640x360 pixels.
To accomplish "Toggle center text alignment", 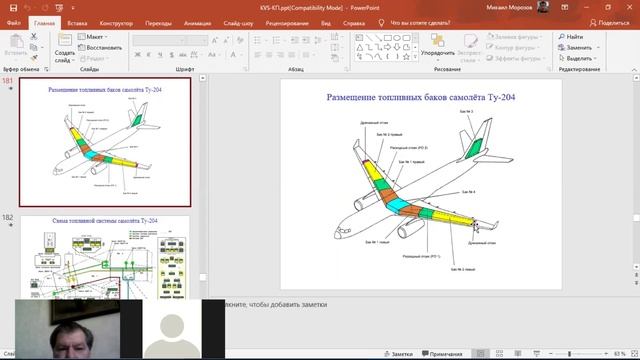I will pyautogui.click(x=269, y=54).
